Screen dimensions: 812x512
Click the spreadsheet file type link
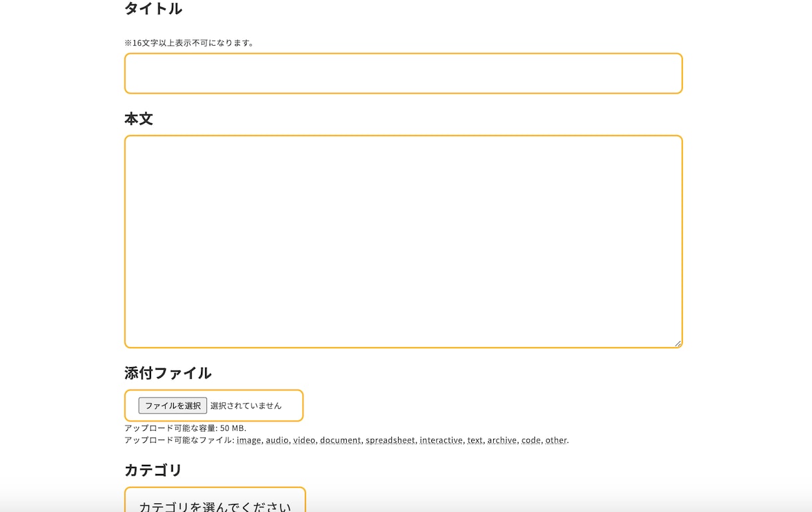tap(390, 440)
